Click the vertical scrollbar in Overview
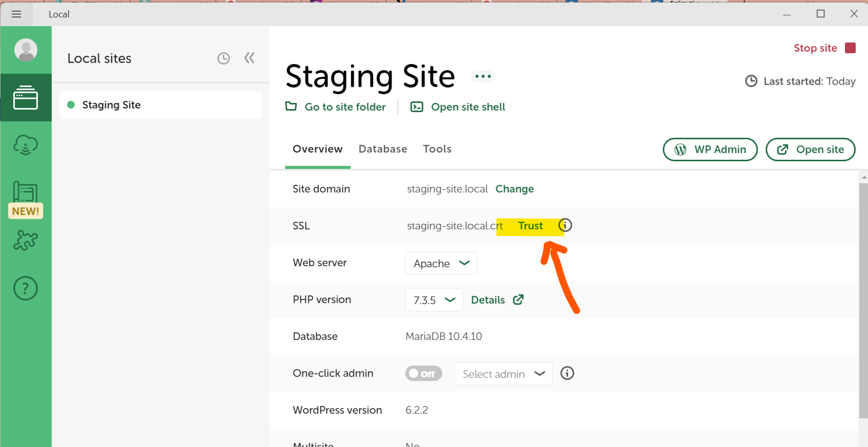Image resolution: width=868 pixels, height=447 pixels. pyautogui.click(x=863, y=301)
